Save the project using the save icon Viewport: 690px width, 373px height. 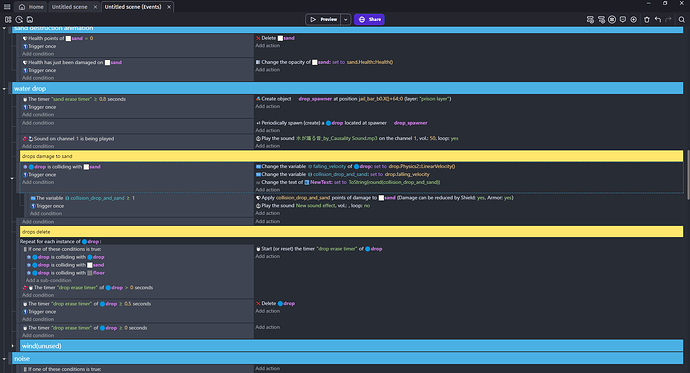click(30, 19)
